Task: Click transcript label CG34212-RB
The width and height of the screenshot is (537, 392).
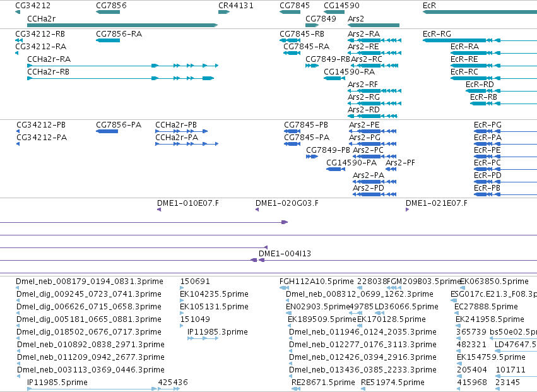Action: (x=40, y=34)
